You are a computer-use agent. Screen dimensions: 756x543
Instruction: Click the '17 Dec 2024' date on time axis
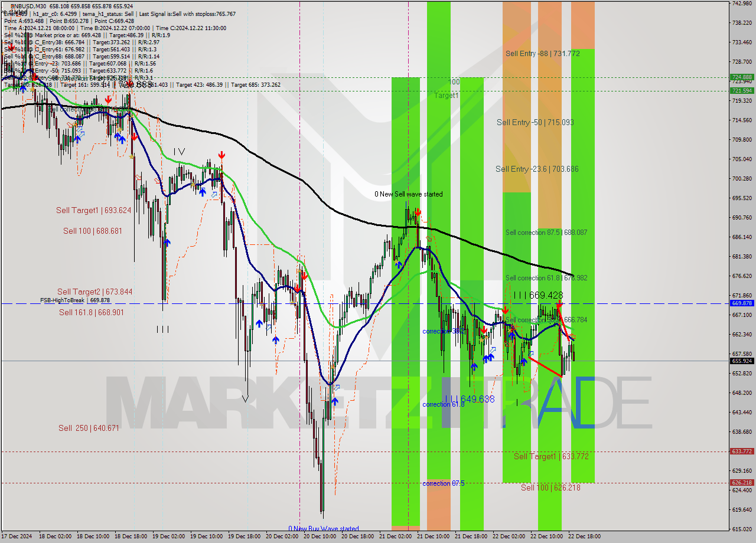click(15, 537)
